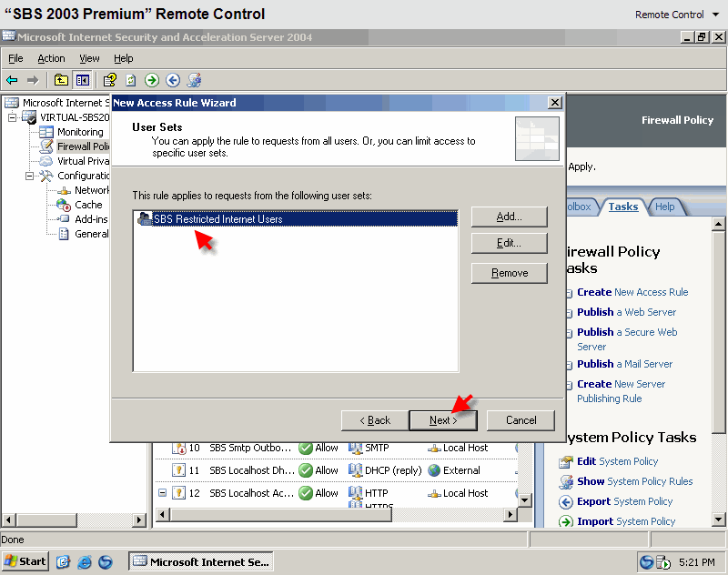Close the New Access Rule Wizard dialog
728x575 pixels.
click(x=555, y=103)
